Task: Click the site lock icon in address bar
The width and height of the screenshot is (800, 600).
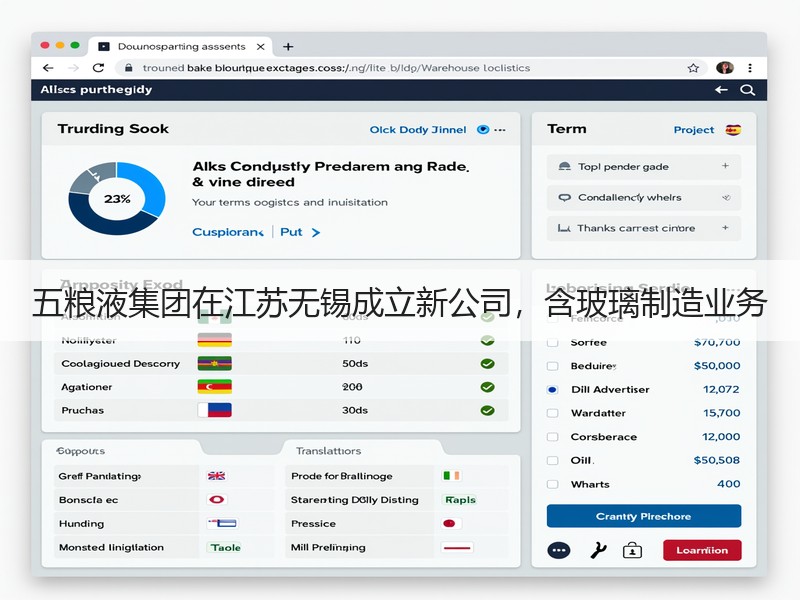Action: [129, 68]
